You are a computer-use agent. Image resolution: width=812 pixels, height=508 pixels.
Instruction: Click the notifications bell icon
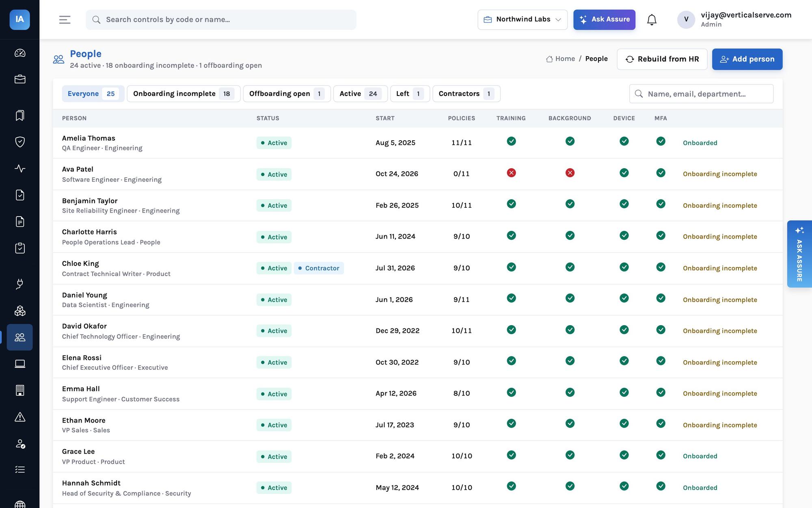[x=652, y=20]
